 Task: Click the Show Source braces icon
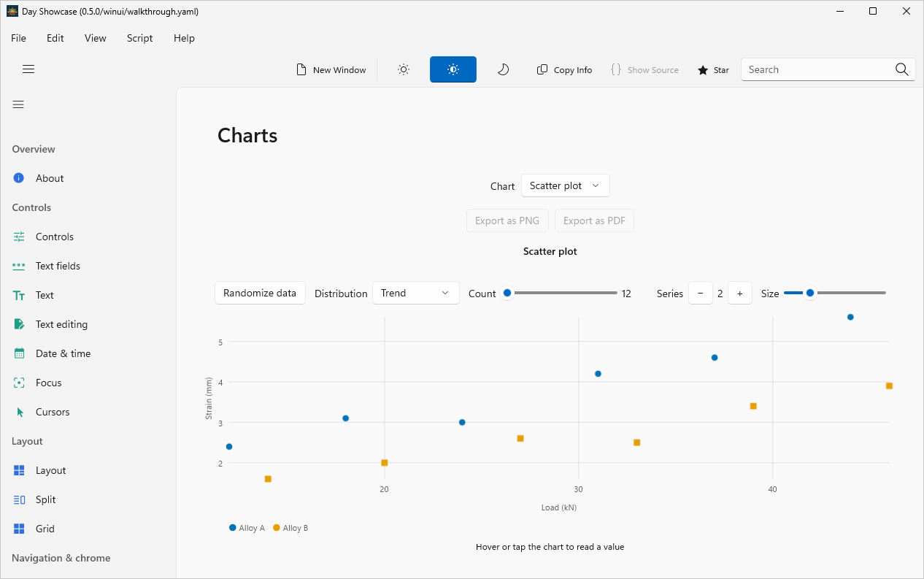(x=616, y=69)
